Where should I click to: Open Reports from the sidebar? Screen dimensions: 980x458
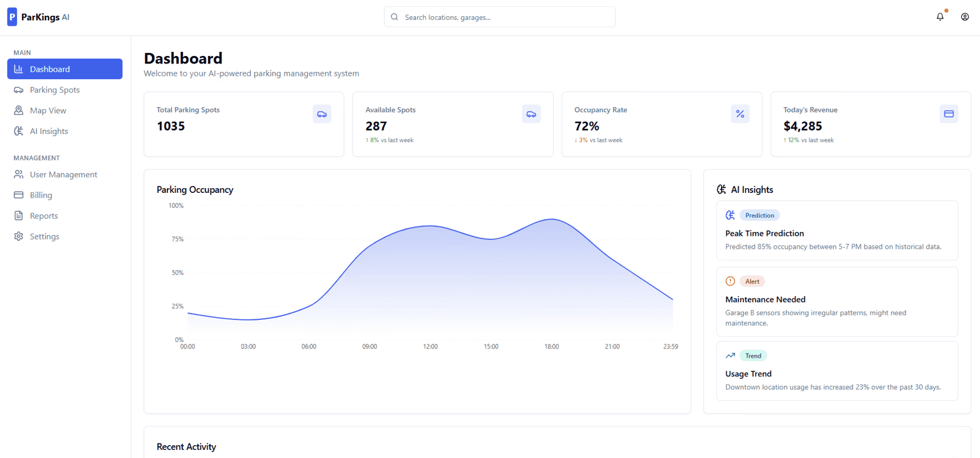tap(65, 216)
